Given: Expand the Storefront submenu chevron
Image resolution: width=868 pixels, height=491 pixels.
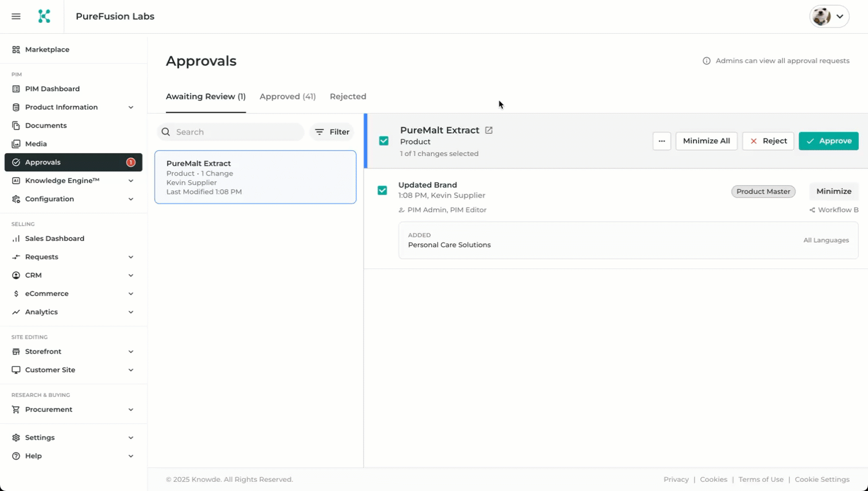Looking at the screenshot, I should coord(131,352).
